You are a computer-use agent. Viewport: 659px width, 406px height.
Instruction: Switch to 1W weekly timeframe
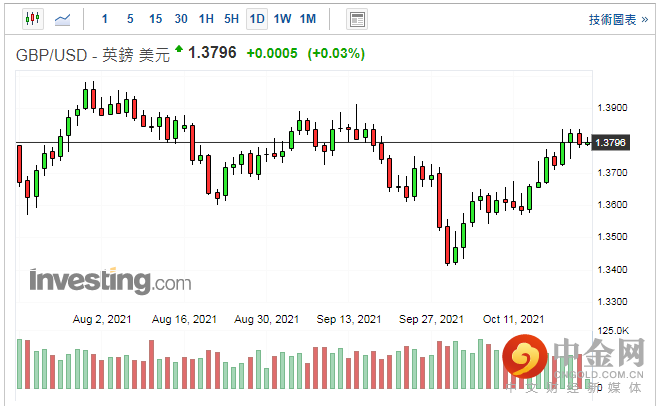pos(282,19)
